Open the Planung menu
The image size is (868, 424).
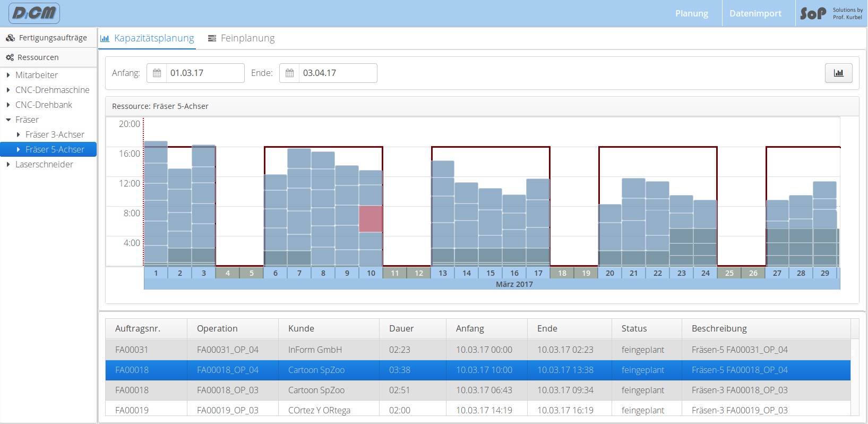pyautogui.click(x=691, y=13)
